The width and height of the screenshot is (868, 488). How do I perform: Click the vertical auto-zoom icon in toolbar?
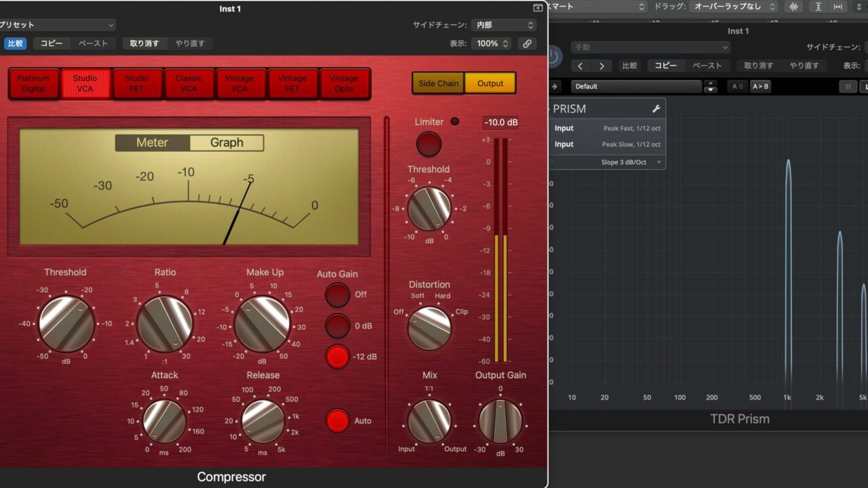818,7
